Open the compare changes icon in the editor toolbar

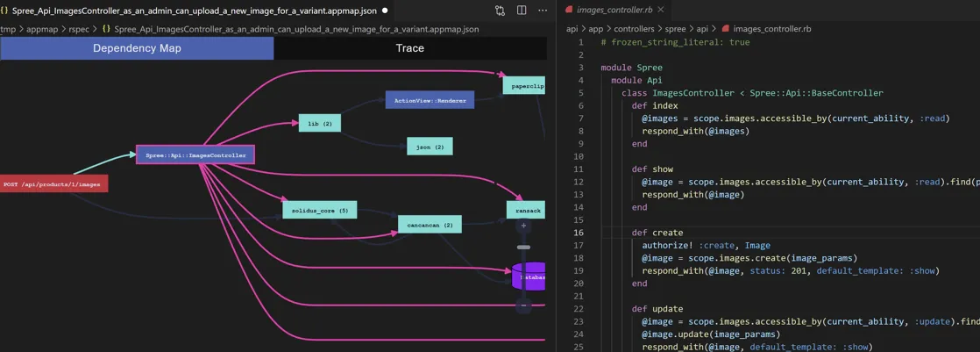point(500,11)
